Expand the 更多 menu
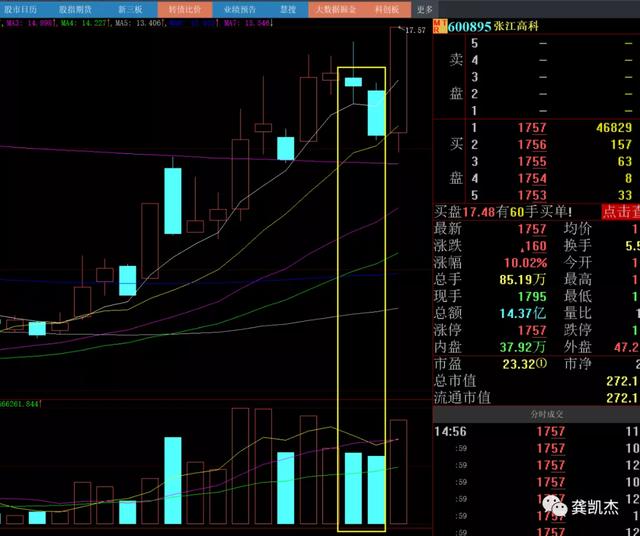The height and width of the screenshot is (536, 640). [424, 9]
